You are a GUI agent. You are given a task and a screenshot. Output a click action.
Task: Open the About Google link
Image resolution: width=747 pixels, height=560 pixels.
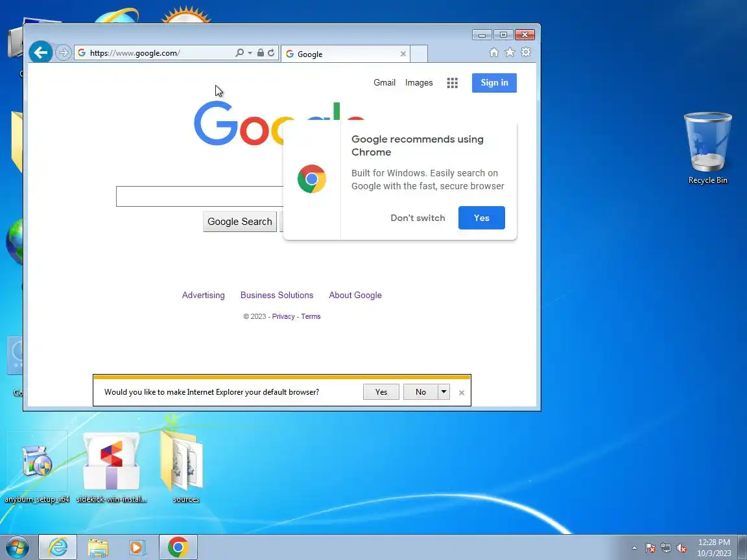(x=355, y=296)
